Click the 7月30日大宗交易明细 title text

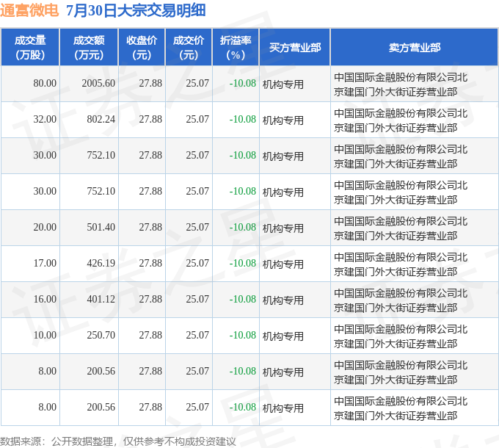(x=136, y=10)
